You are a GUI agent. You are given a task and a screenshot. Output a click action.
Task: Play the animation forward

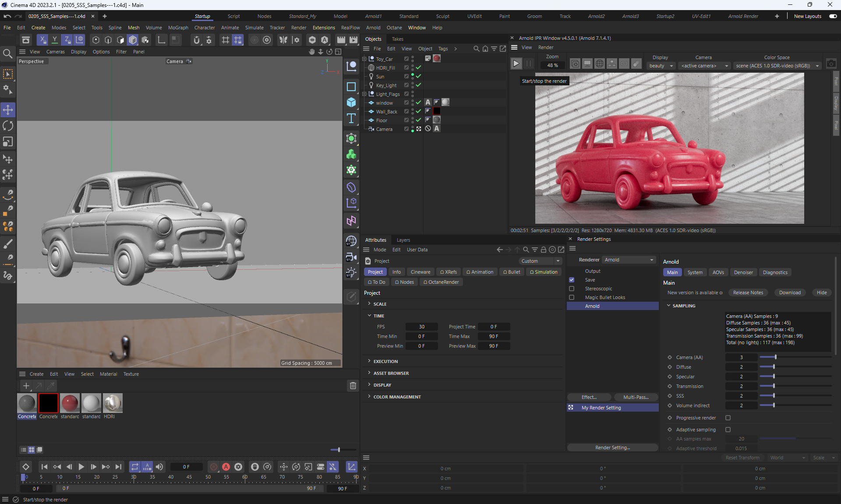pyautogui.click(x=81, y=467)
